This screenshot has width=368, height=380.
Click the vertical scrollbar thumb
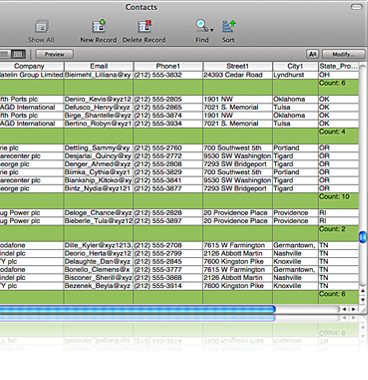tap(363, 237)
